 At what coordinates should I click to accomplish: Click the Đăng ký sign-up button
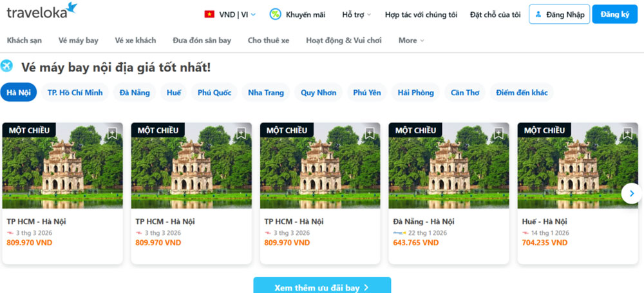[x=615, y=14]
